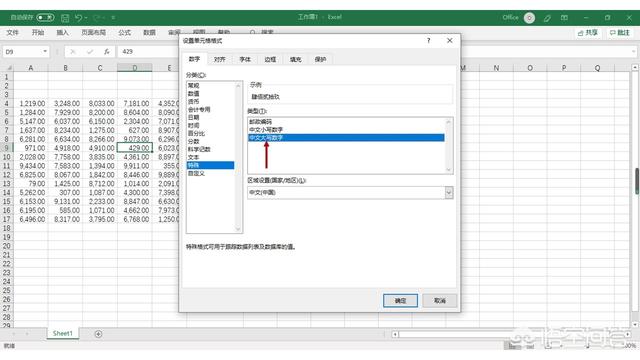Click the Name Box showing D9

pos(22,52)
